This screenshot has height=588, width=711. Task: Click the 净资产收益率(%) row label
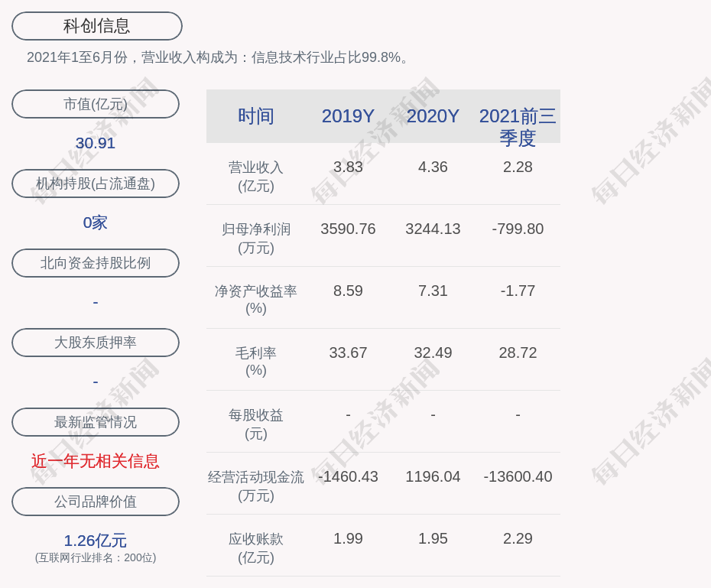point(256,300)
